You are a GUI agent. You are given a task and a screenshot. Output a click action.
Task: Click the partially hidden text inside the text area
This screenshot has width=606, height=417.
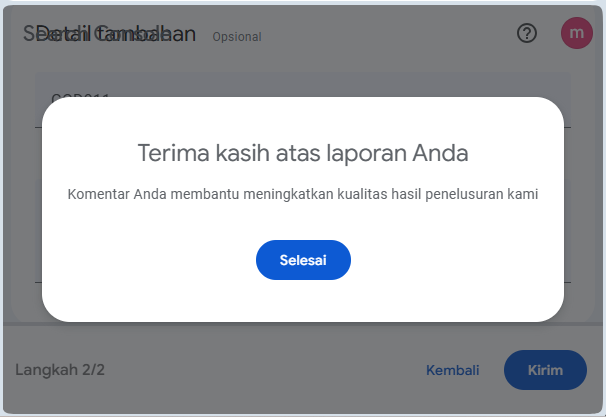(80, 95)
